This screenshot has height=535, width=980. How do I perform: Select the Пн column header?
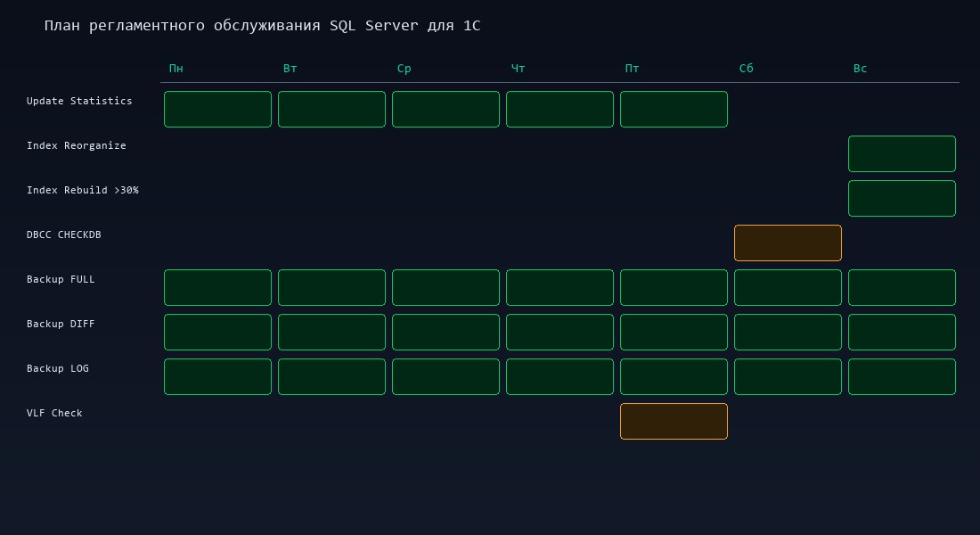pyautogui.click(x=176, y=68)
